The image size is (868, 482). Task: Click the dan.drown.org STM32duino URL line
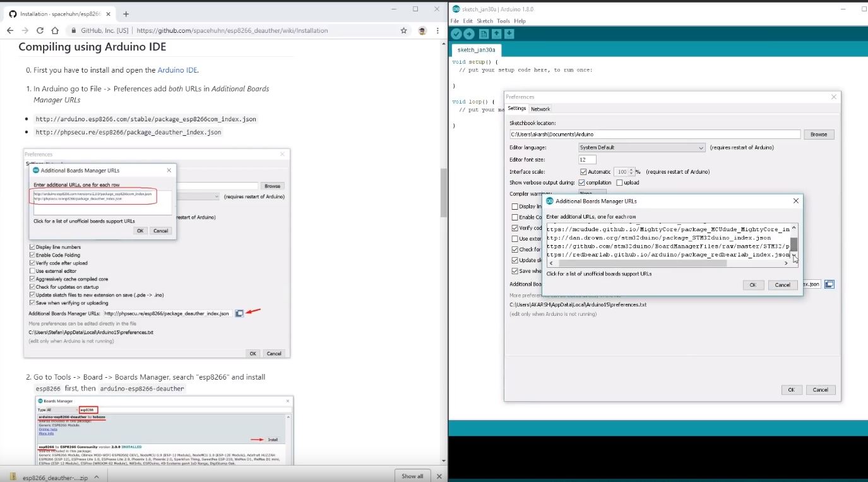[658, 238]
